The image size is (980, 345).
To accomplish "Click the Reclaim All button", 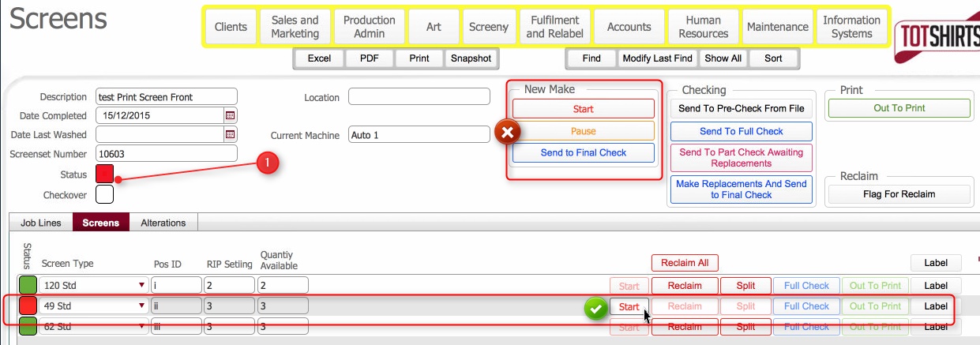I will (685, 263).
